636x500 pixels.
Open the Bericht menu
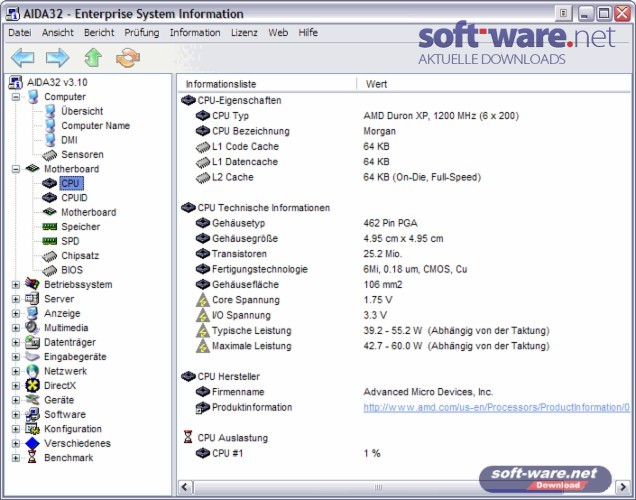tap(99, 32)
